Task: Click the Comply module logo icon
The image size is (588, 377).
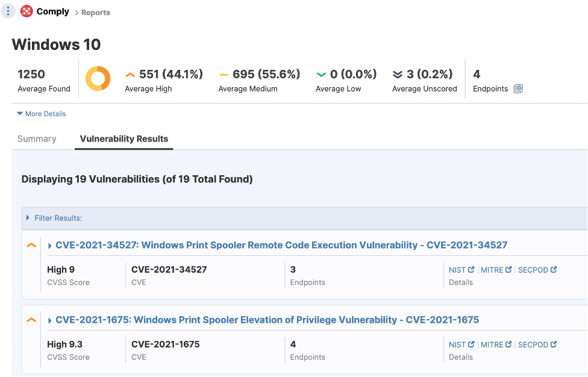Action: pos(27,11)
